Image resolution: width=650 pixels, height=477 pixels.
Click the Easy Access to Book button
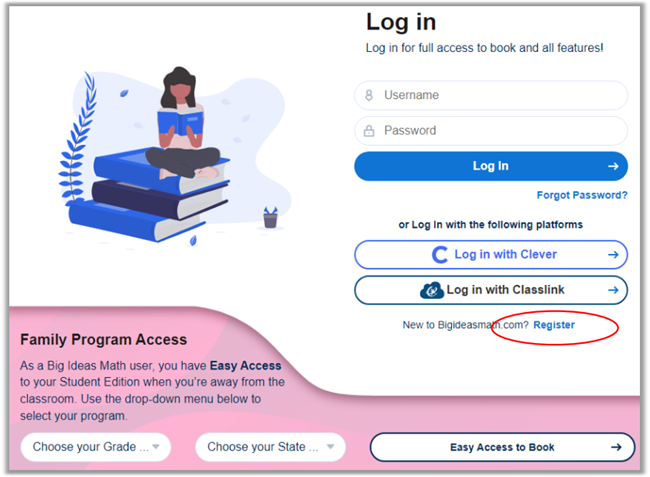click(x=502, y=447)
